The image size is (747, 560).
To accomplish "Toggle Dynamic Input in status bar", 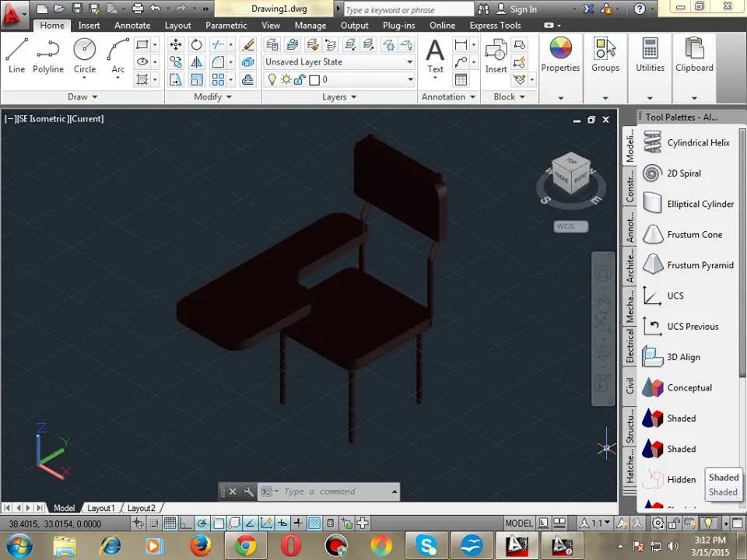I will point(282,523).
